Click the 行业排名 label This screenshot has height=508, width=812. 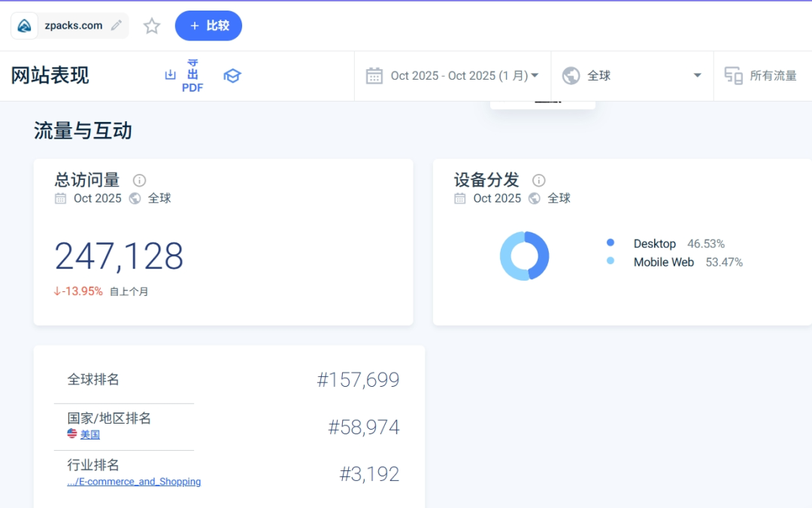(x=93, y=465)
